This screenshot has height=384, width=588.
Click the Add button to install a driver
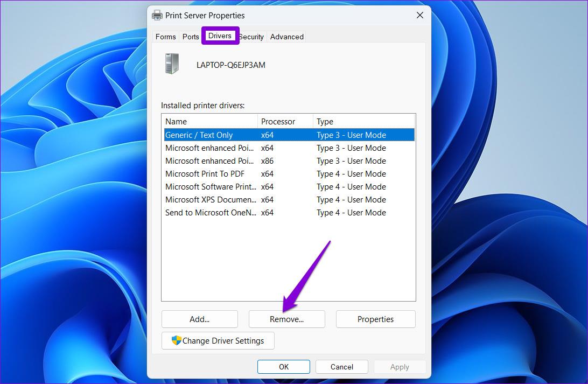tap(199, 319)
